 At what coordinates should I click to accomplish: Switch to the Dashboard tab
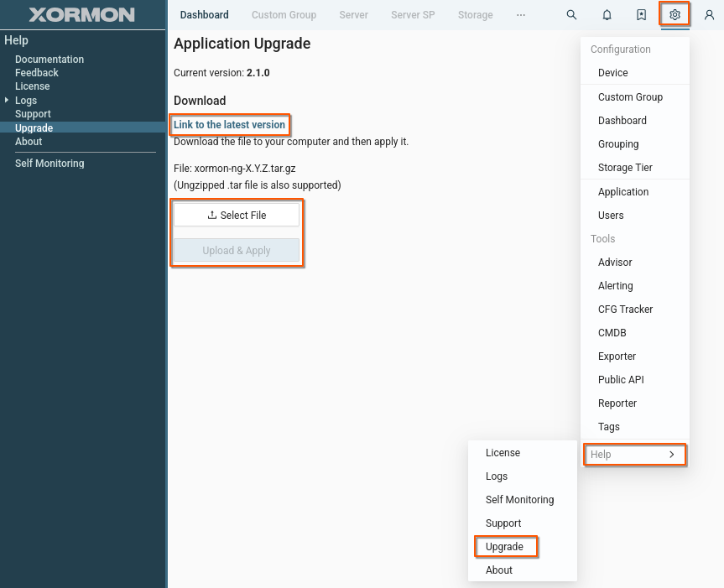tap(204, 15)
